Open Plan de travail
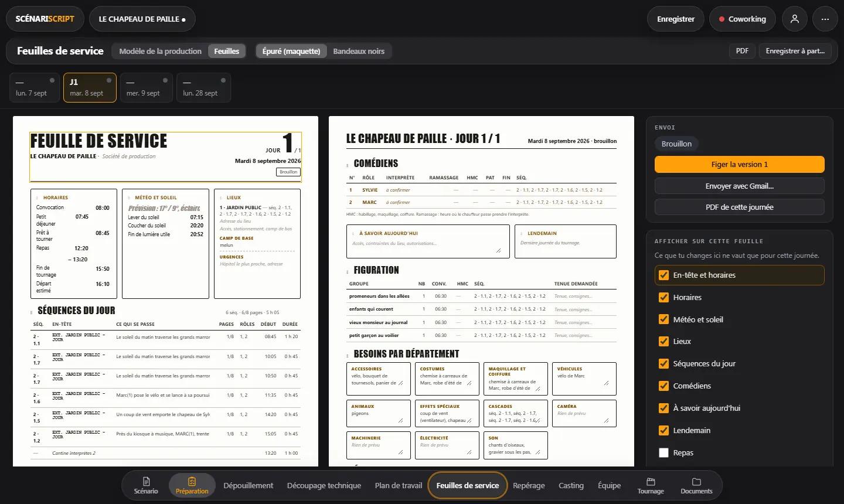This screenshot has height=504, width=844. click(399, 485)
